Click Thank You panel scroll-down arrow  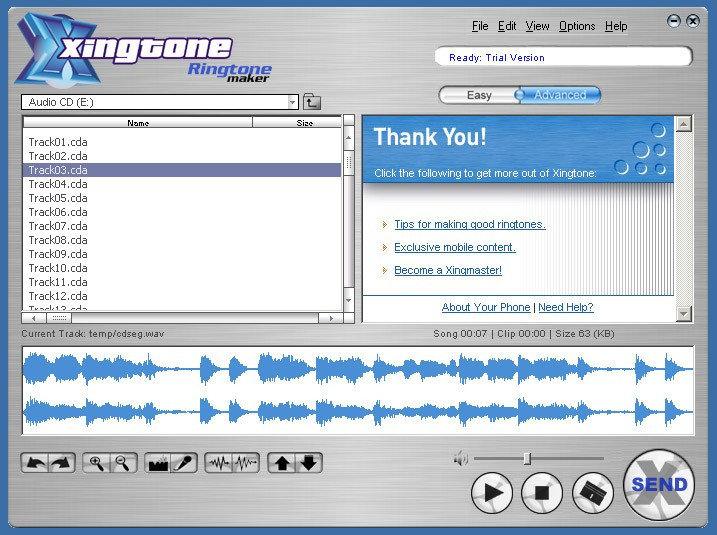[x=684, y=314]
